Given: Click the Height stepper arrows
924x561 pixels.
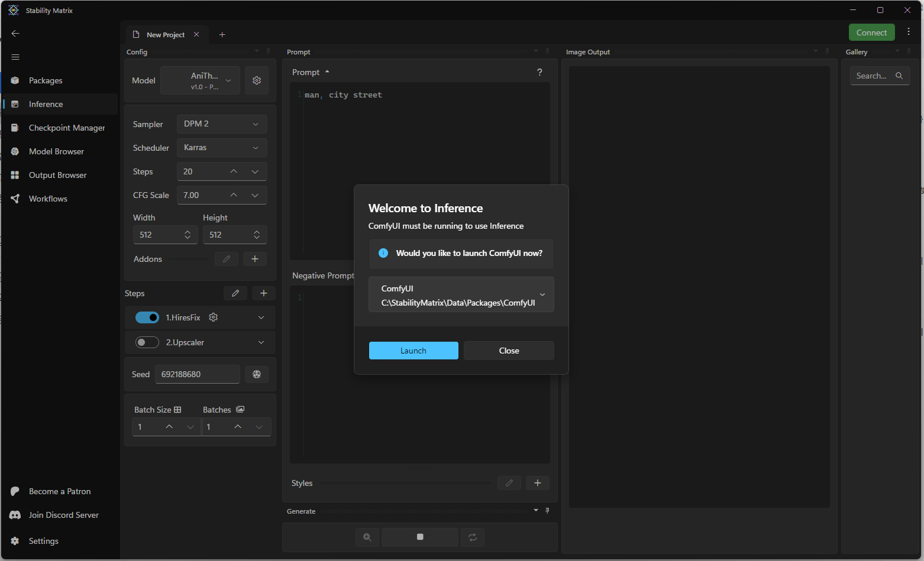Looking at the screenshot, I should 257,235.
